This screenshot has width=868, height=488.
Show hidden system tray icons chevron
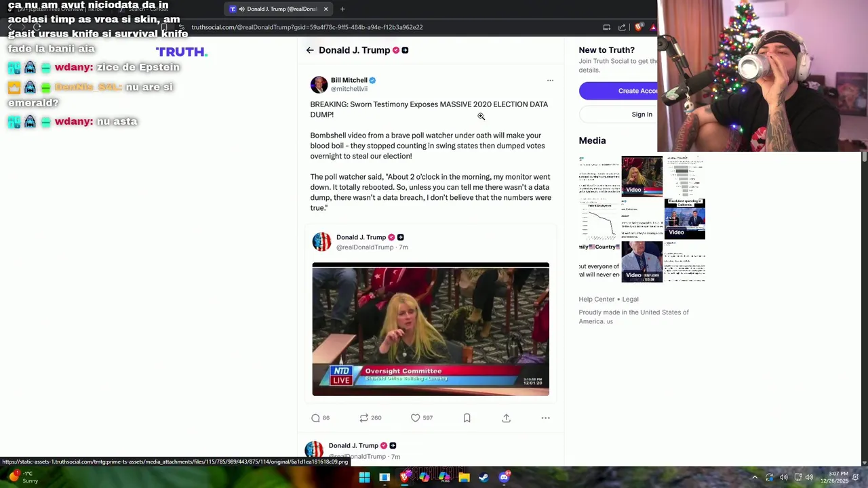click(754, 477)
